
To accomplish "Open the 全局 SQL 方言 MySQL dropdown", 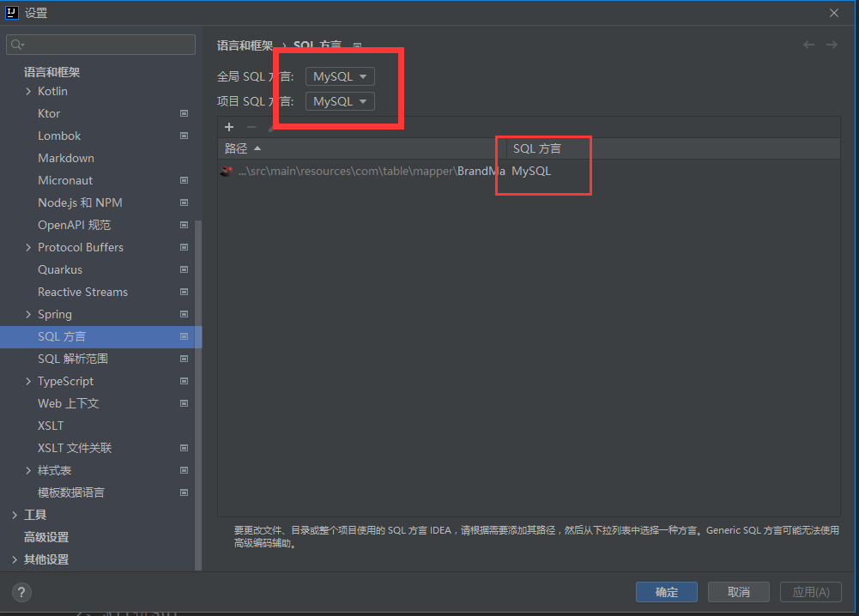I will (x=340, y=76).
